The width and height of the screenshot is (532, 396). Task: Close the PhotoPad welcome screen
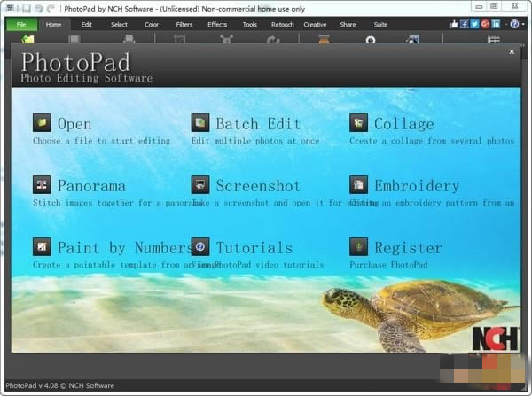point(512,51)
